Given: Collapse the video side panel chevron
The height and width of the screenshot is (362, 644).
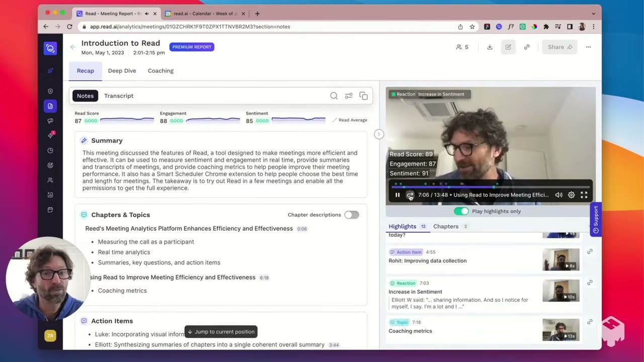Looking at the screenshot, I should [x=379, y=134].
